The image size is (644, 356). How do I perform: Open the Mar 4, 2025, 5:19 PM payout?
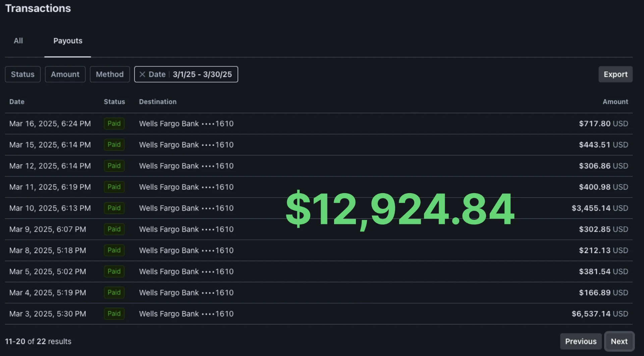pos(319,293)
